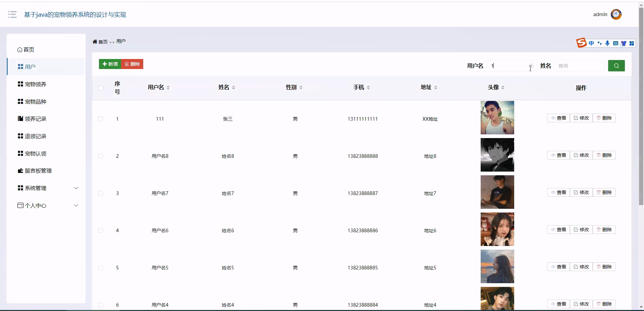The height and width of the screenshot is (311, 644).
Task: Click 修改 for 用户名8 row
Action: pos(581,155)
